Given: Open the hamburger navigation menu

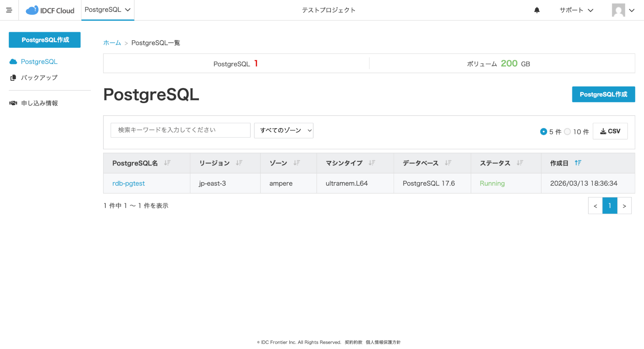Looking at the screenshot, I should 9,10.
